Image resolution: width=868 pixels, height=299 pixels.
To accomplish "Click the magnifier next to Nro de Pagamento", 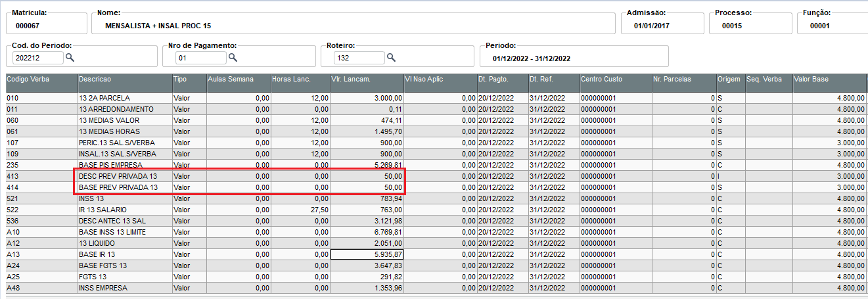I will click(232, 58).
